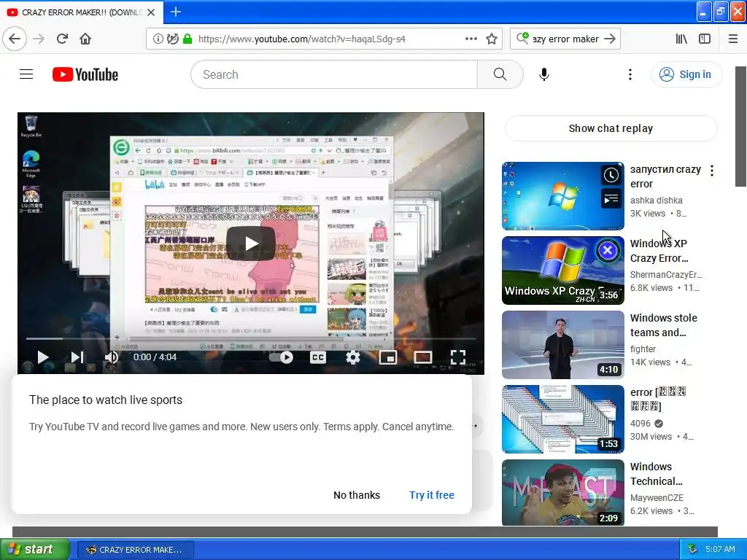This screenshot has width=747, height=560.
Task: Toggle theater mode in the player
Action: point(422,357)
